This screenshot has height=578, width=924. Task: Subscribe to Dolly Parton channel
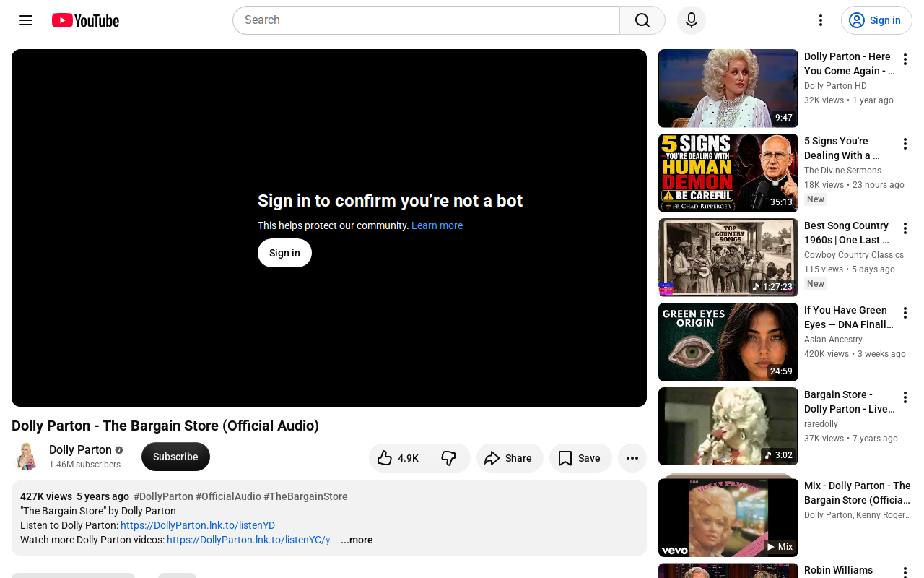pyautogui.click(x=175, y=457)
